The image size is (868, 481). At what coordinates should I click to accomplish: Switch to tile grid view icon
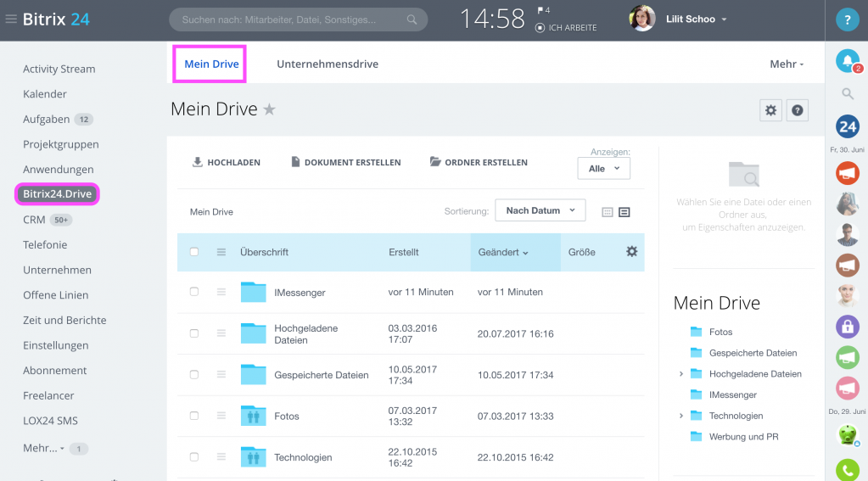point(608,212)
